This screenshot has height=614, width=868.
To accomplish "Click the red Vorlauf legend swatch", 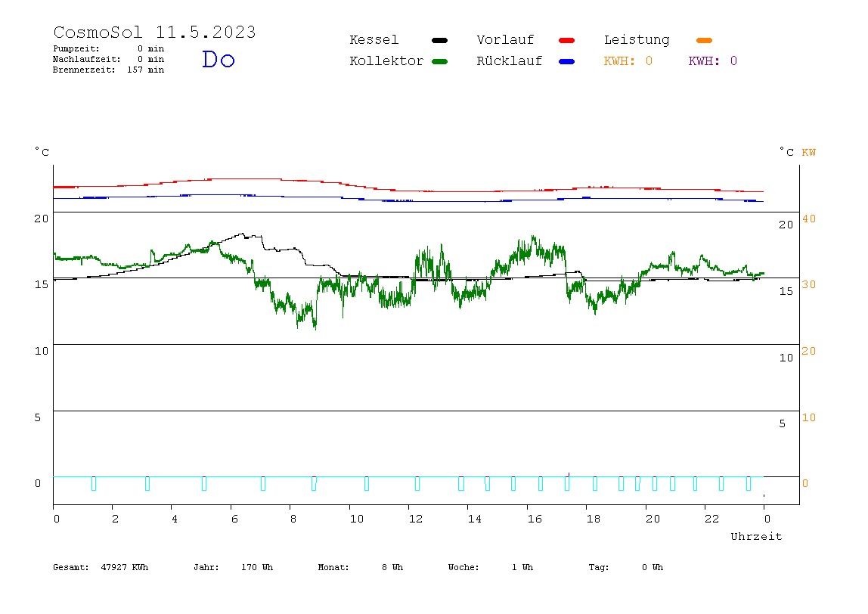I will pos(567,40).
